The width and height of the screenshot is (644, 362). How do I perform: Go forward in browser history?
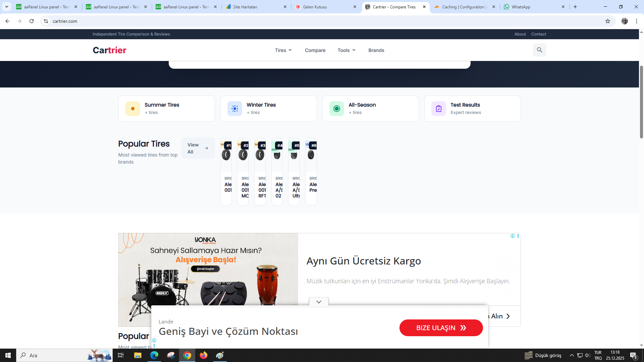(19, 21)
